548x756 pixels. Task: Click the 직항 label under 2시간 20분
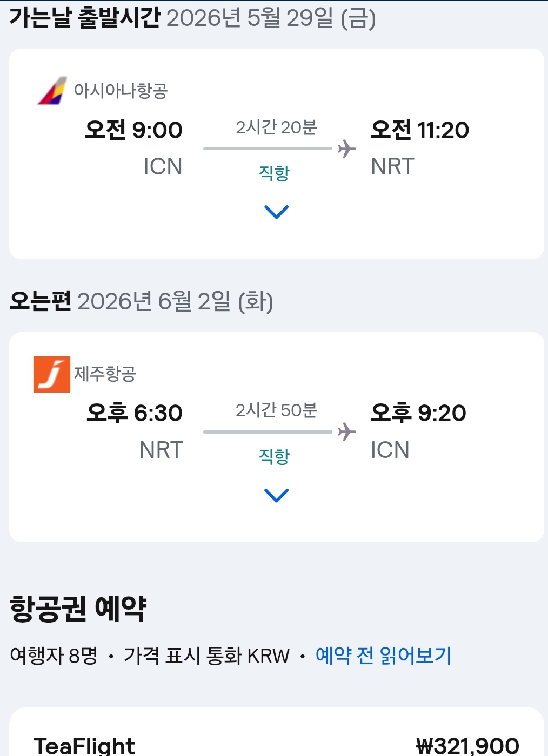click(x=275, y=173)
